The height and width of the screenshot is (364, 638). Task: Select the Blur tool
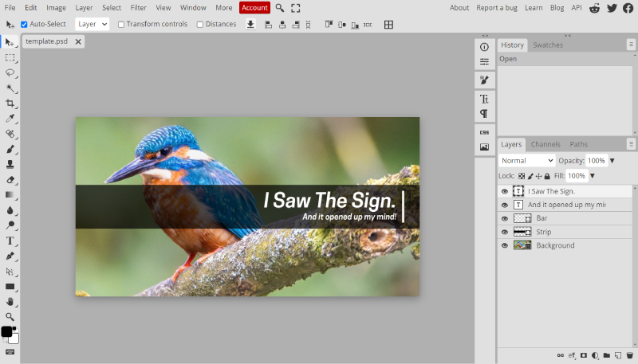coord(10,210)
